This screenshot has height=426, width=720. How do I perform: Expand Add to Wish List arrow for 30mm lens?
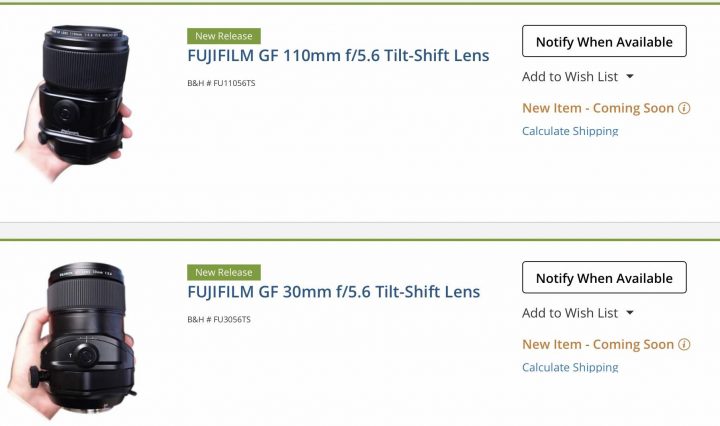tap(630, 313)
